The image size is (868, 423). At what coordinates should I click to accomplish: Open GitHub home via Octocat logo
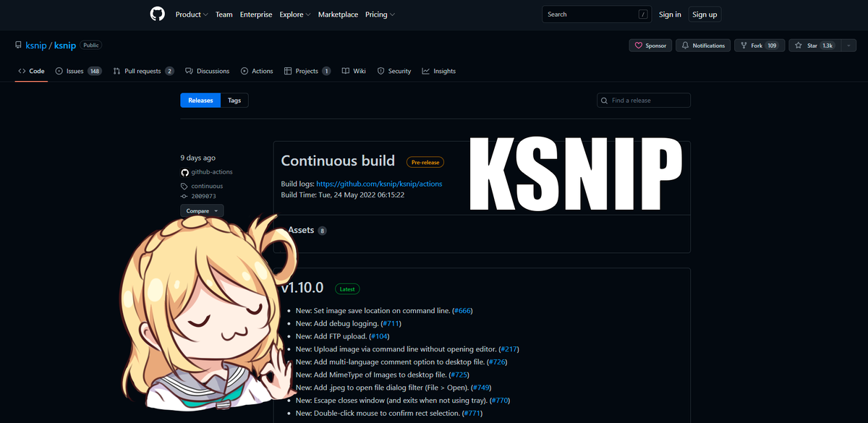coord(158,14)
